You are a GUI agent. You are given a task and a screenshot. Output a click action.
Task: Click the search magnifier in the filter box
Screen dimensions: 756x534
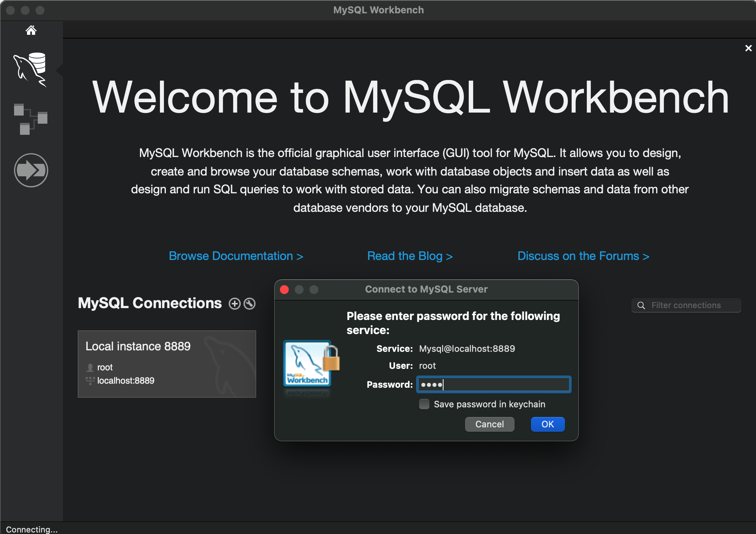[641, 306]
